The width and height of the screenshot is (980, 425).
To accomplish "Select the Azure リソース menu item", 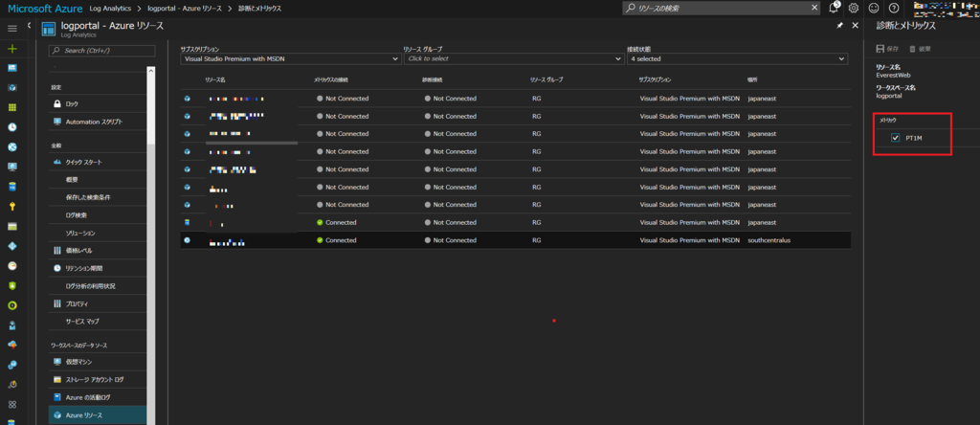I will click(98, 415).
